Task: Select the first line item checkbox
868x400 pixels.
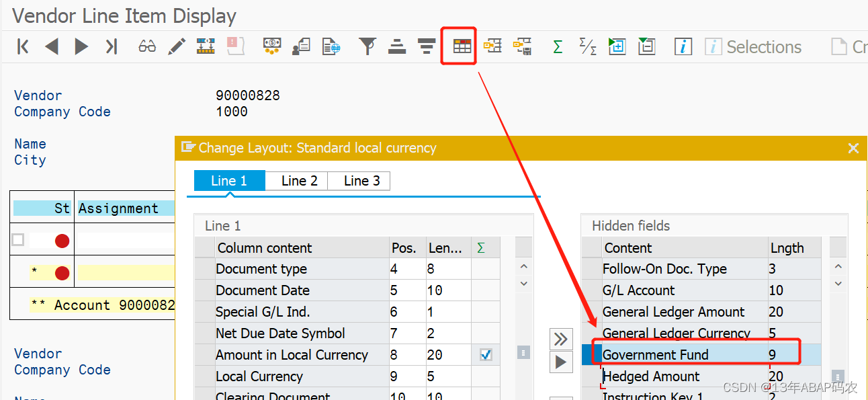Action: coord(19,239)
